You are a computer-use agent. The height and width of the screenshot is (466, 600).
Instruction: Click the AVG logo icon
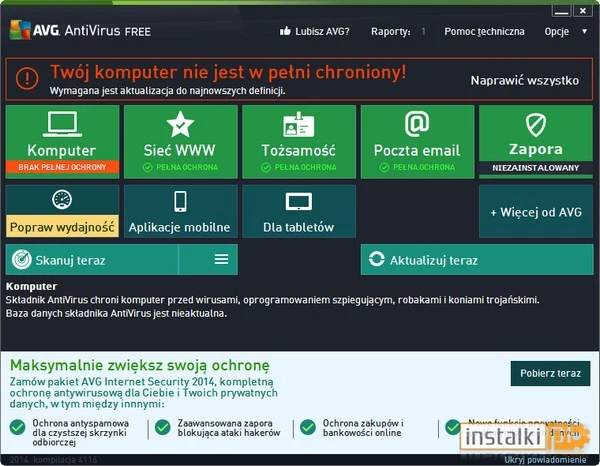20,29
